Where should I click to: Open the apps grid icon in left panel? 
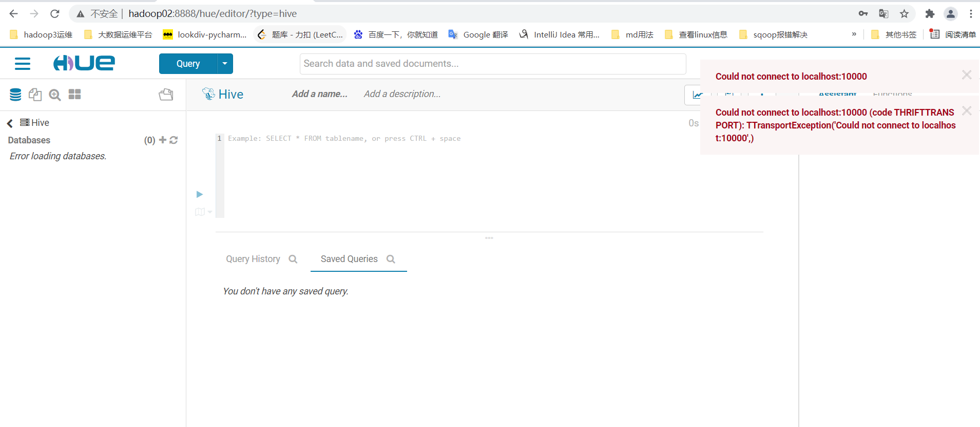[x=75, y=95]
